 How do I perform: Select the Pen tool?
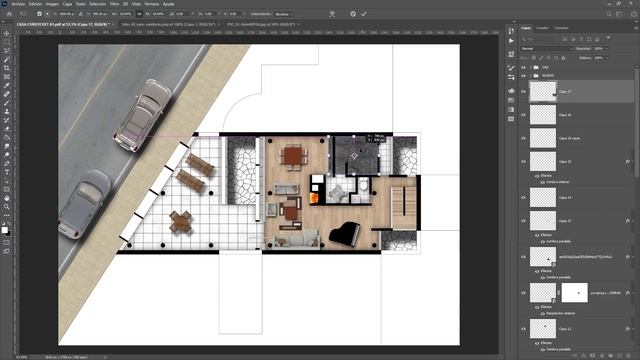[7, 164]
